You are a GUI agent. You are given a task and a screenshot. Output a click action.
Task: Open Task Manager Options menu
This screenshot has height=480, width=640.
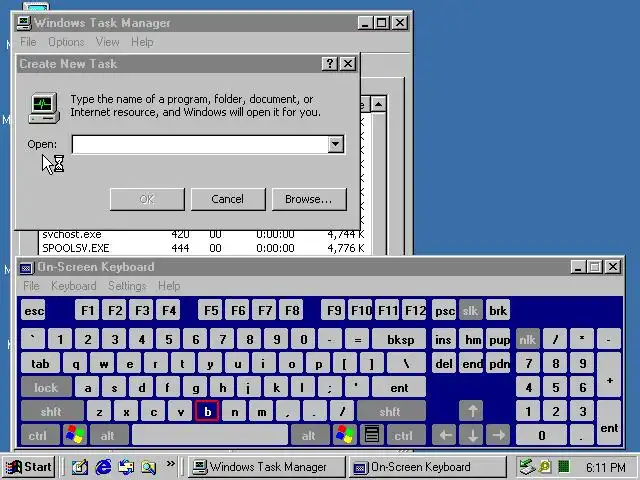pos(66,42)
